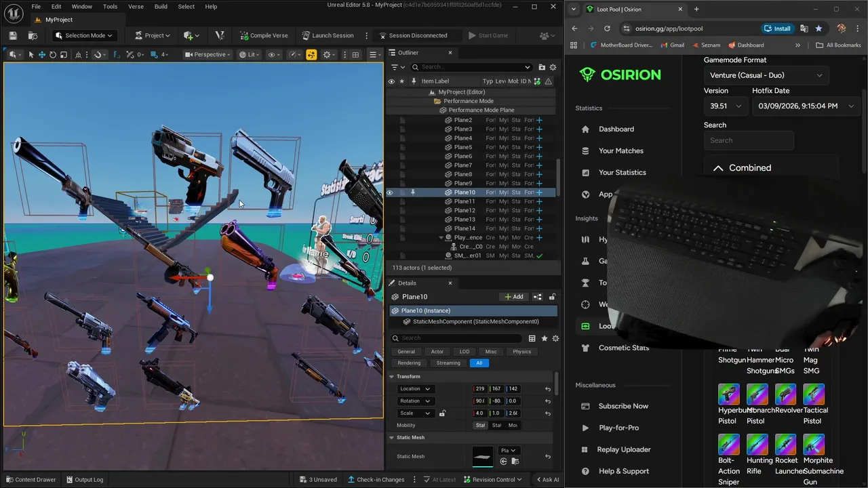
Task: Open the Lit view mode dropdown
Action: pyautogui.click(x=250, y=54)
